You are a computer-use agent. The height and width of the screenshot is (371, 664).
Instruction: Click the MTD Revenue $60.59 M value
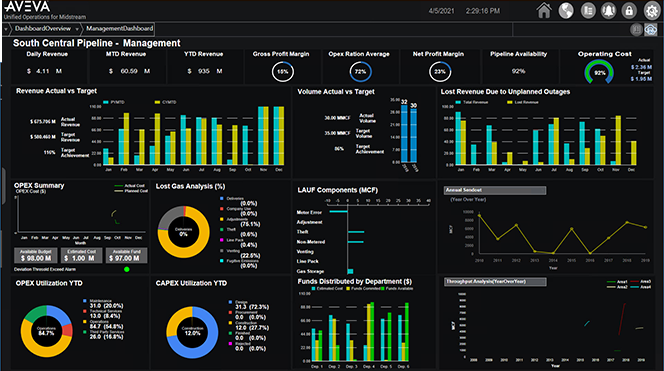point(129,71)
